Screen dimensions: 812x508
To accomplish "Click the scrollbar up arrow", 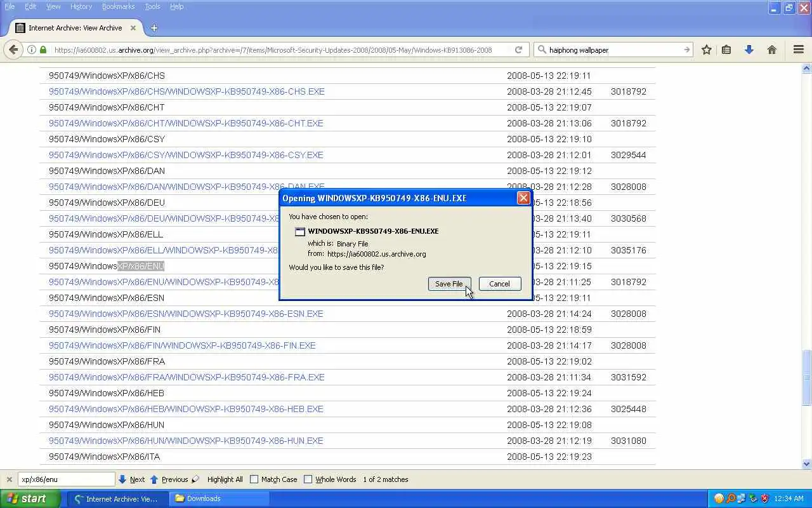I will coord(806,68).
